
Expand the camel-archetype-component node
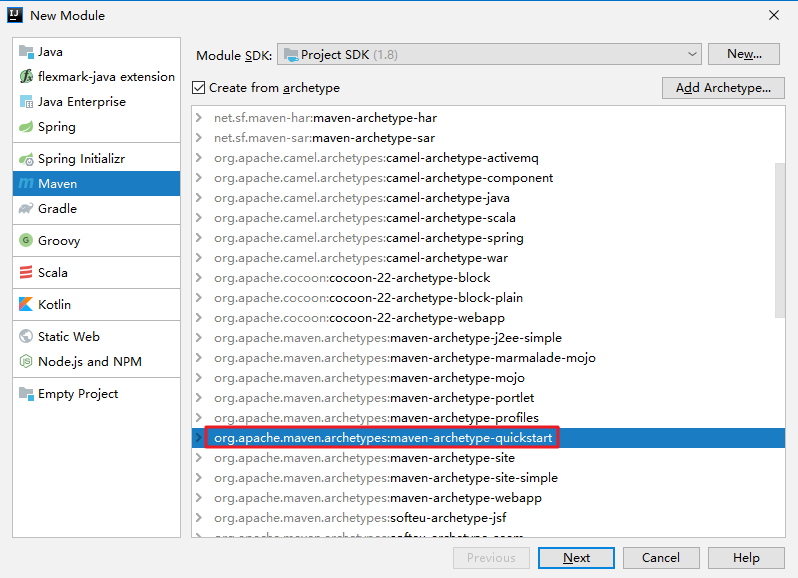[x=199, y=178]
